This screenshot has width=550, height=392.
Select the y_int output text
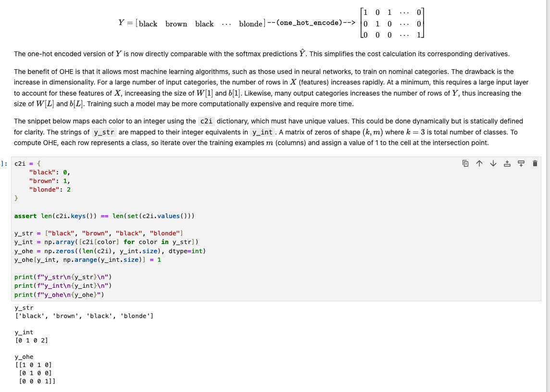coord(29,340)
